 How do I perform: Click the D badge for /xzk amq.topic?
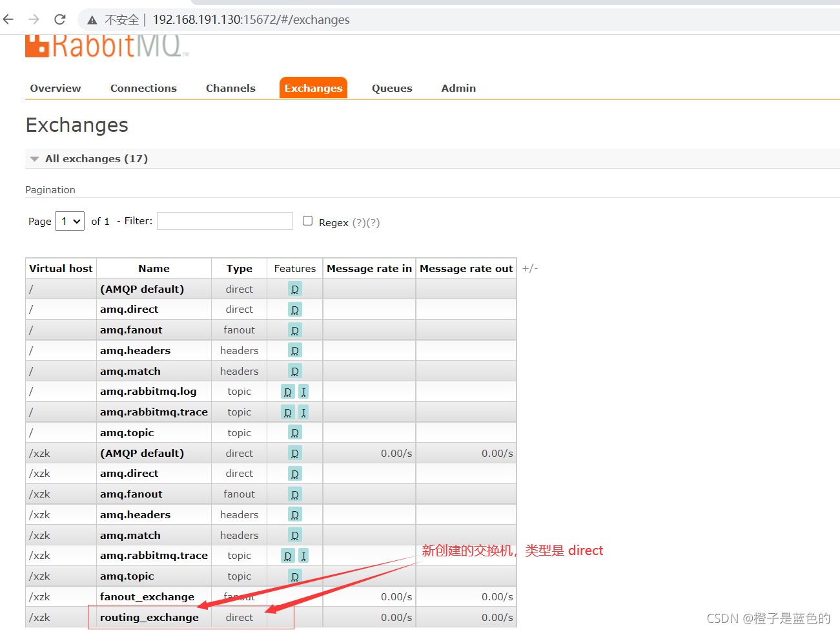click(295, 576)
